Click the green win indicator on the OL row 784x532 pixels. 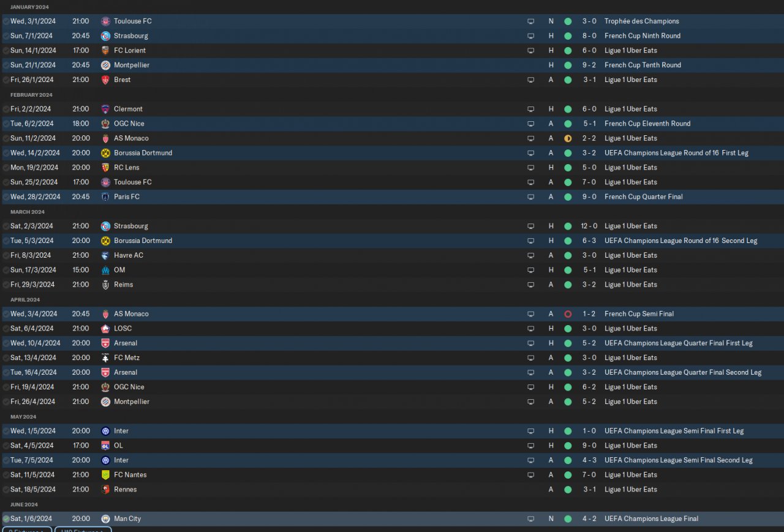[568, 446]
